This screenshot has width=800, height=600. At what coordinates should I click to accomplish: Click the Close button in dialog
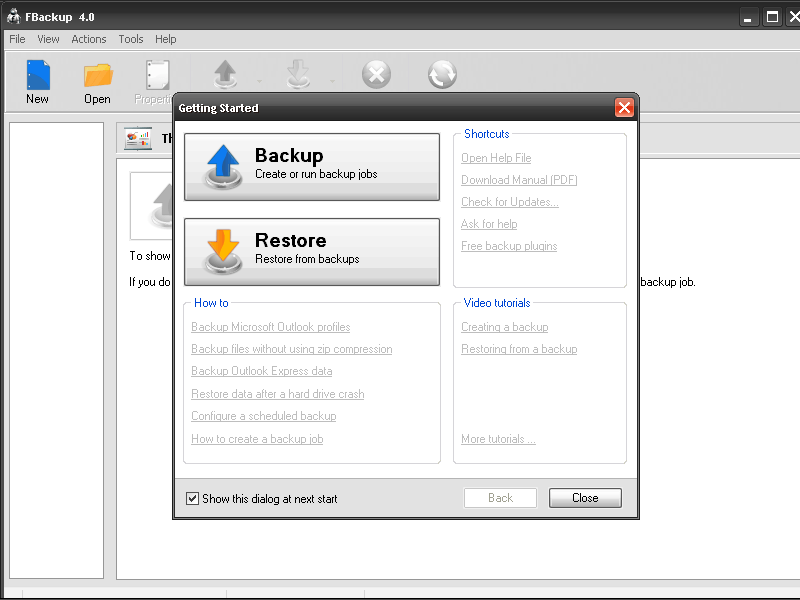[585, 498]
